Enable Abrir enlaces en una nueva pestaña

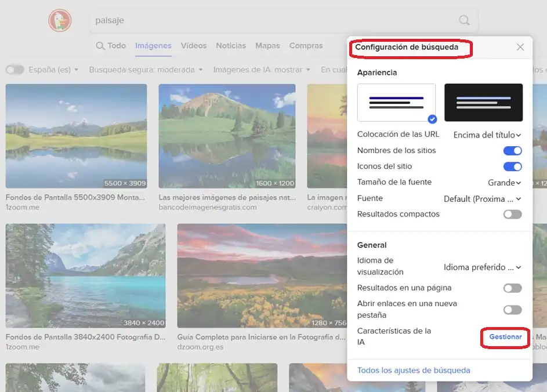click(x=512, y=309)
